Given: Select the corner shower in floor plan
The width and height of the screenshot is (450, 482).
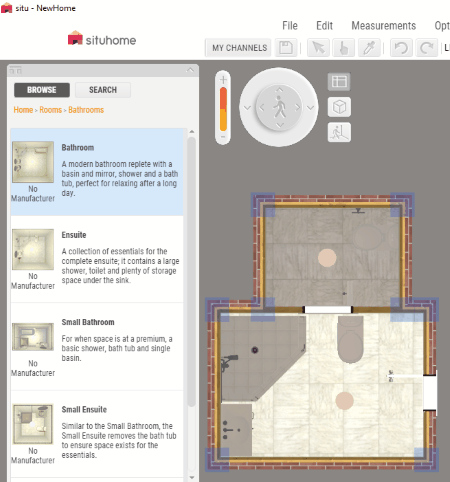Looking at the screenshot, I should point(257,358).
